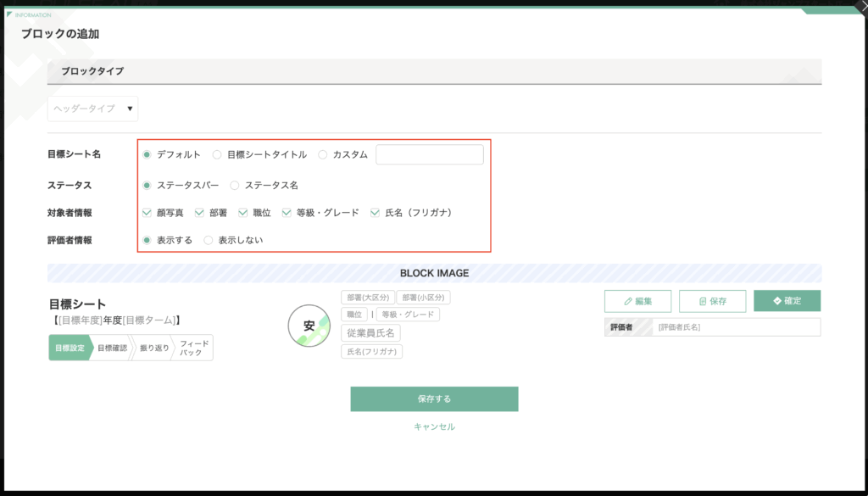The height and width of the screenshot is (496, 868).
Task: Uncheck 氏名（フリガナ） checkbox
Action: 376,213
